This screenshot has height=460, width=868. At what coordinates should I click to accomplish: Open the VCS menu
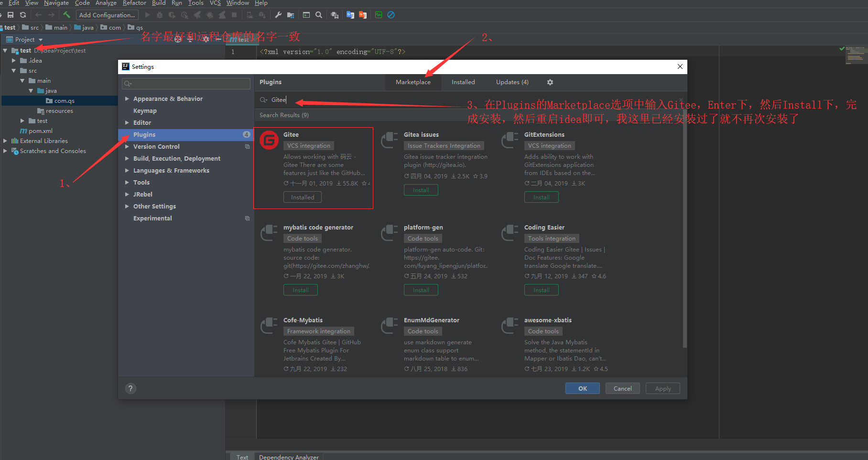click(x=215, y=3)
